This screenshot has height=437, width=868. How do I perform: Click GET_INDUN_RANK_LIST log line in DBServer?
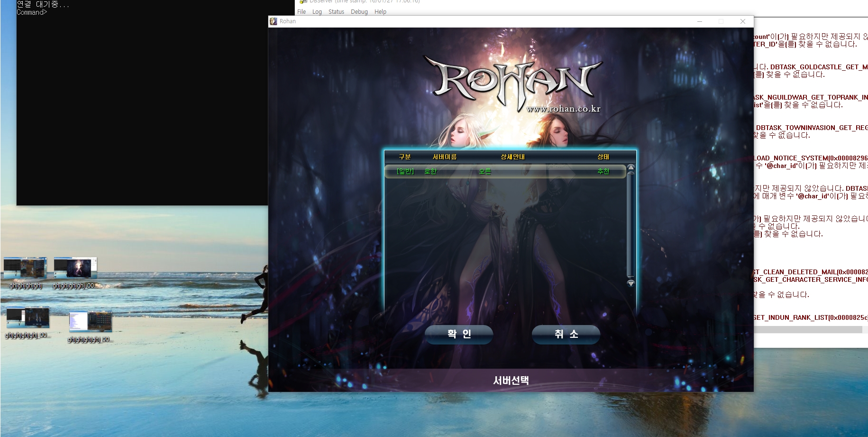click(x=810, y=317)
